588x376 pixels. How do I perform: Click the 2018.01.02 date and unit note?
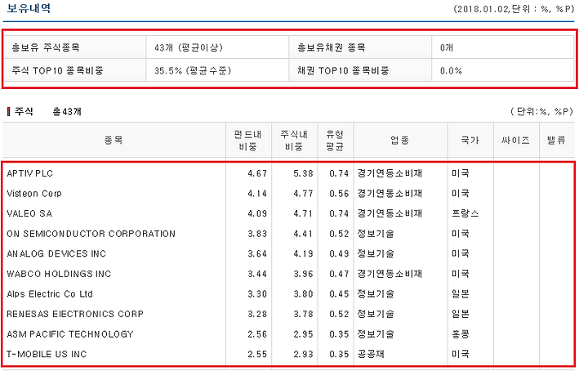pos(514,9)
